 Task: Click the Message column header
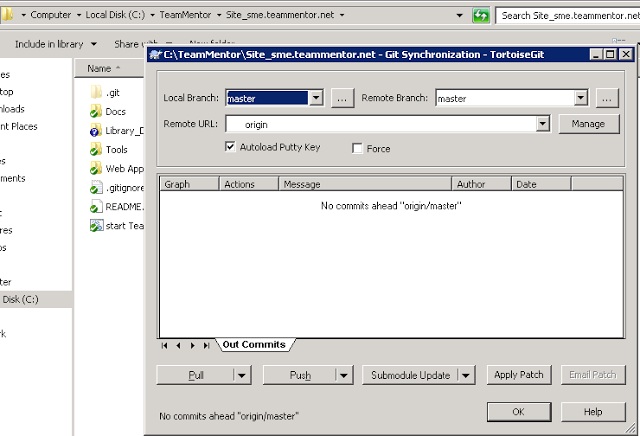[364, 185]
